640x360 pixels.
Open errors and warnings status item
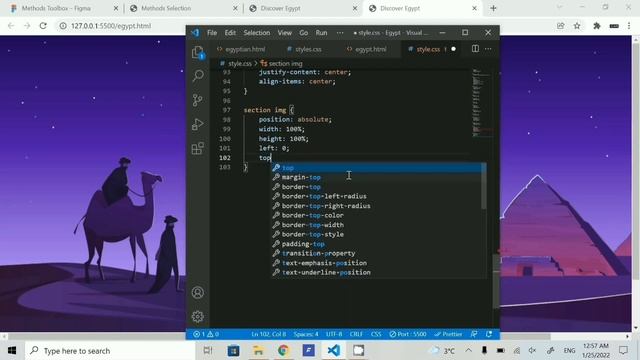tap(206, 334)
